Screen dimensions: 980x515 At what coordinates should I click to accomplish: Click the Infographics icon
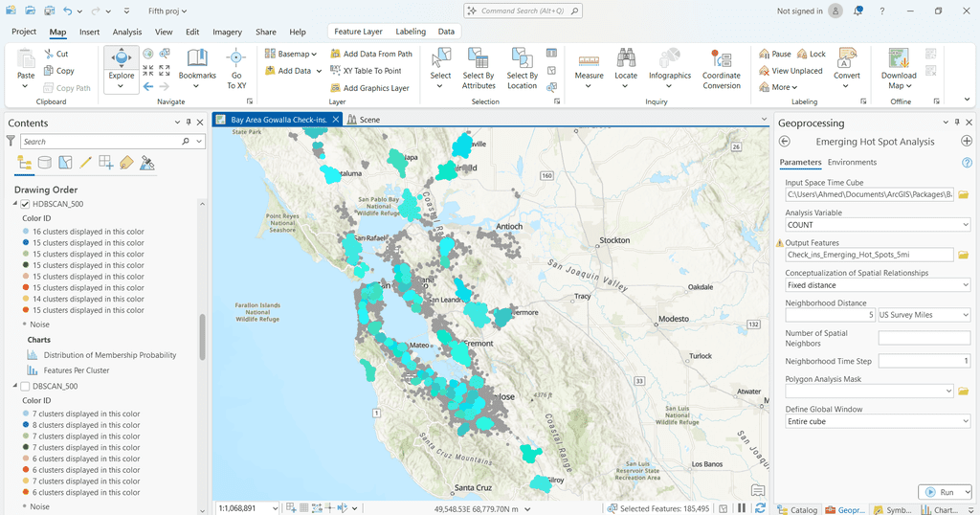669,58
